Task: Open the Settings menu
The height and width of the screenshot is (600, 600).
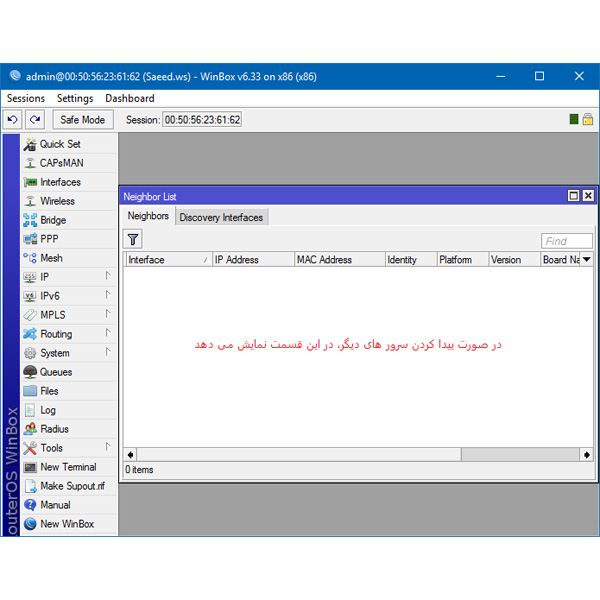Action: (75, 98)
